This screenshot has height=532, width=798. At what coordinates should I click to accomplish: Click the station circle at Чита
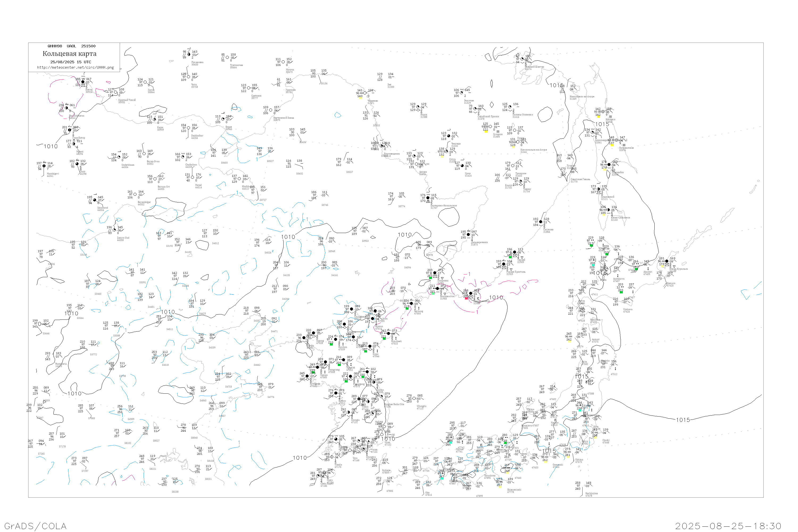click(189, 77)
